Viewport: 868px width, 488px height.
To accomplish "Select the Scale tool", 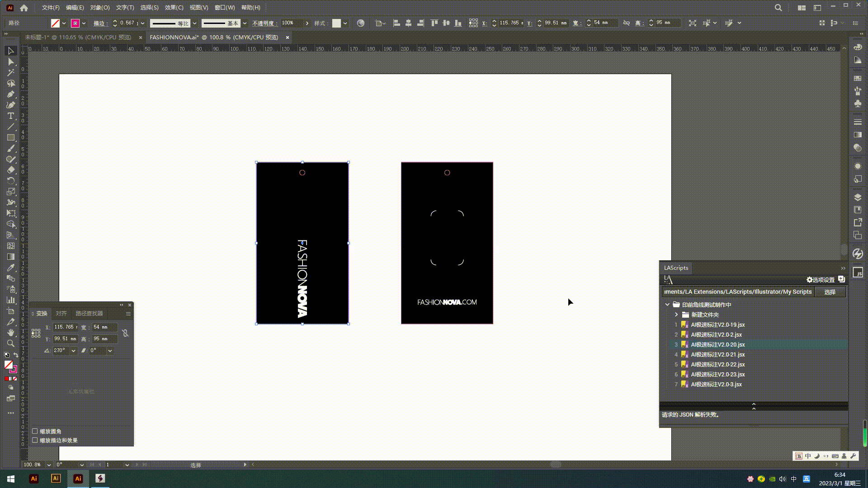I will (x=11, y=192).
